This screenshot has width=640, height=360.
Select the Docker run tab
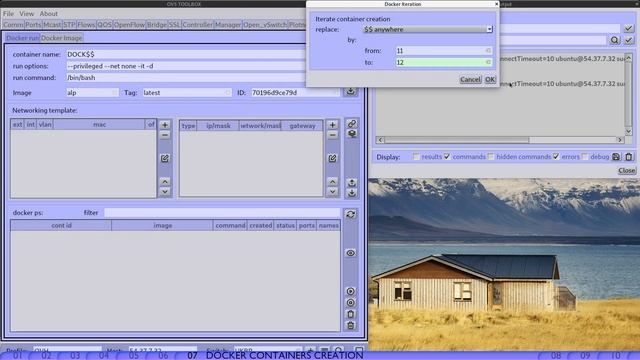[x=22, y=38]
